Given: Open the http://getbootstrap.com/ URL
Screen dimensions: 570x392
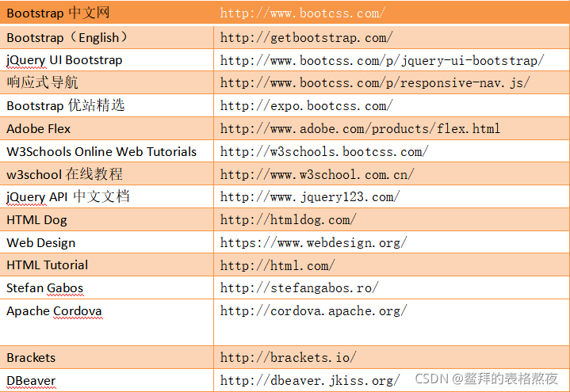Looking at the screenshot, I should click(x=307, y=37).
